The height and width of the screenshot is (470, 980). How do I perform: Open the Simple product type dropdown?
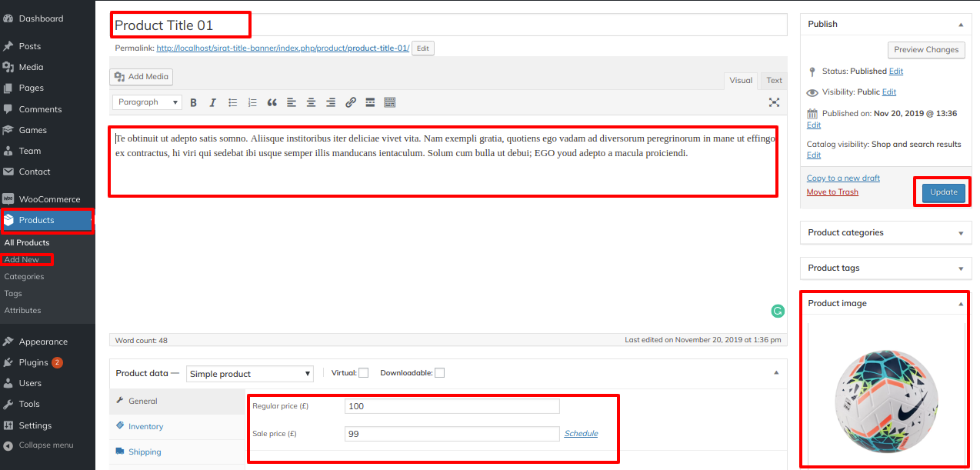[250, 374]
